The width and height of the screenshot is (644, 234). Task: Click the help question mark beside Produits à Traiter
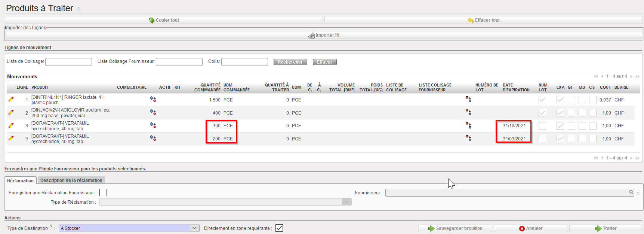78,9
